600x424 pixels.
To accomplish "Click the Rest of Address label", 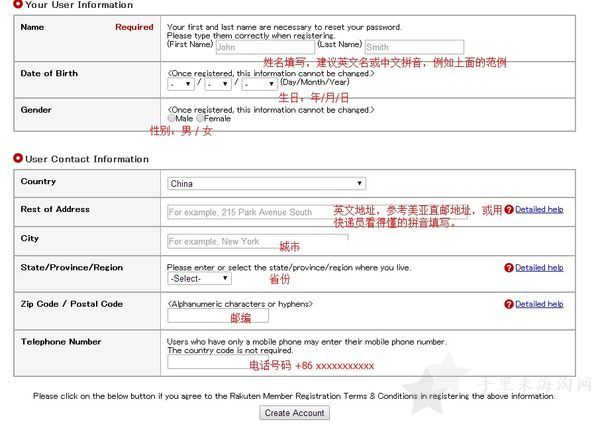I will [x=55, y=209].
